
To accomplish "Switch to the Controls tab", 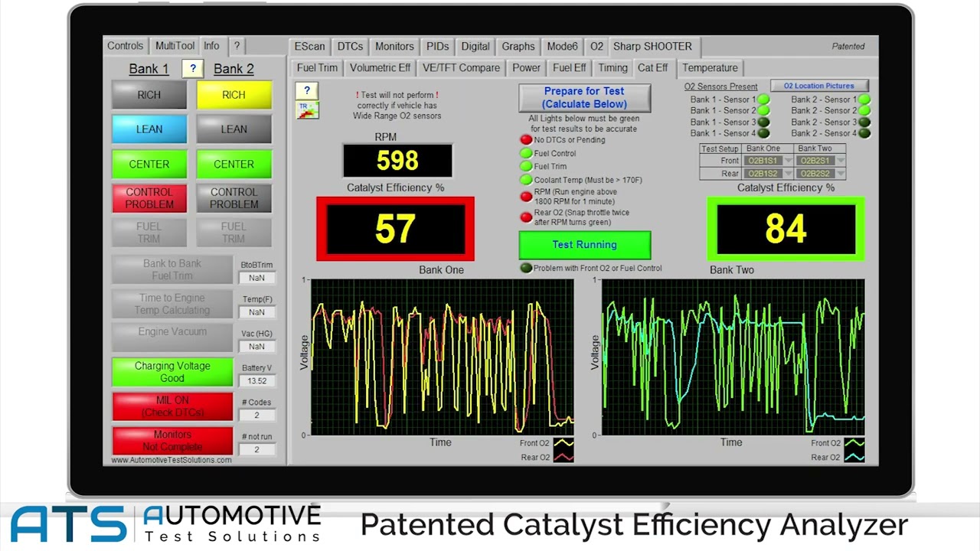I will point(125,46).
